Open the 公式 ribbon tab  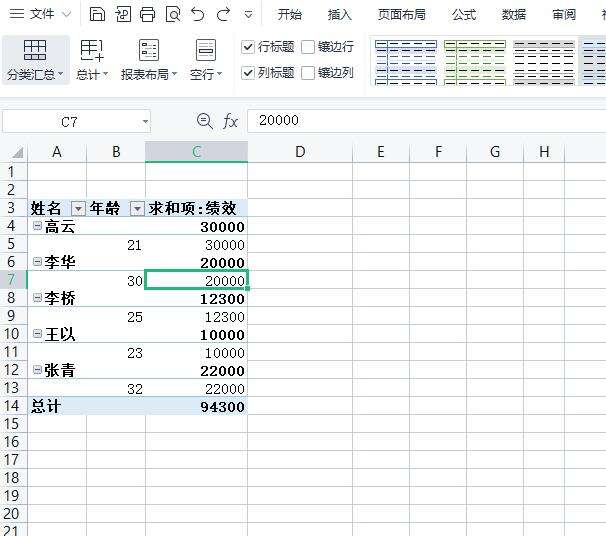tap(463, 14)
